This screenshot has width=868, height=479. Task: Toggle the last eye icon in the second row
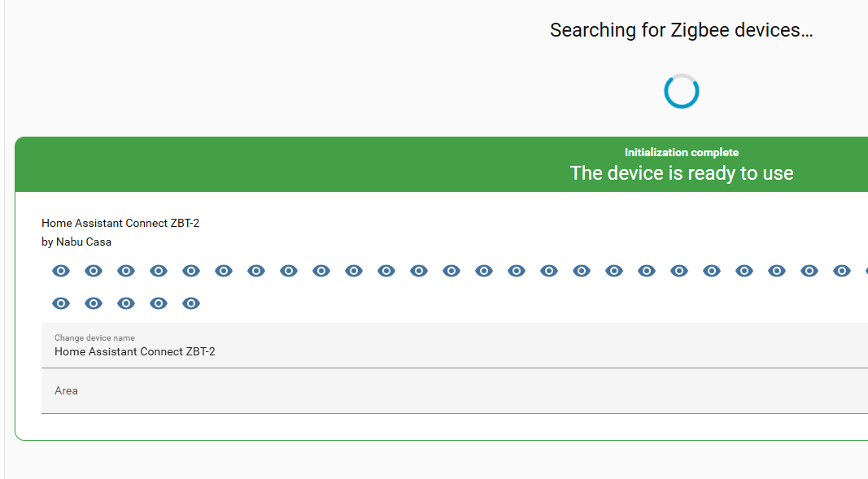click(x=191, y=303)
